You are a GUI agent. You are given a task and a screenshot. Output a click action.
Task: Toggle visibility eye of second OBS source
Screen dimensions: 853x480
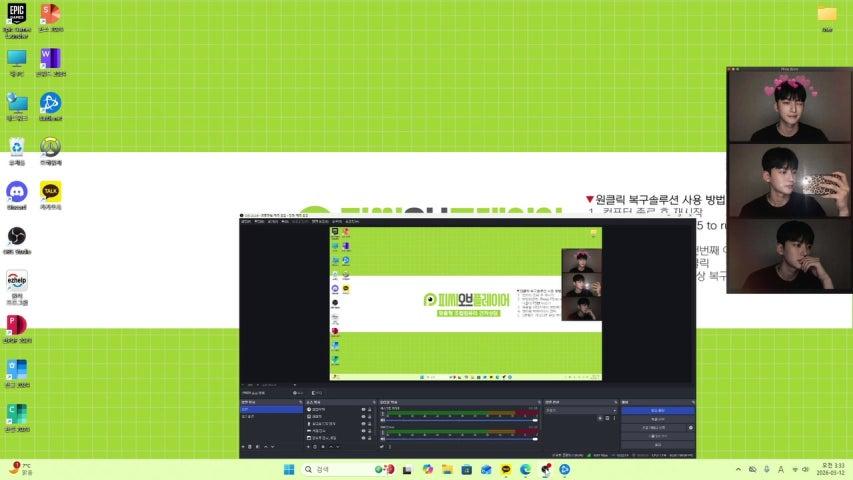coord(363,417)
